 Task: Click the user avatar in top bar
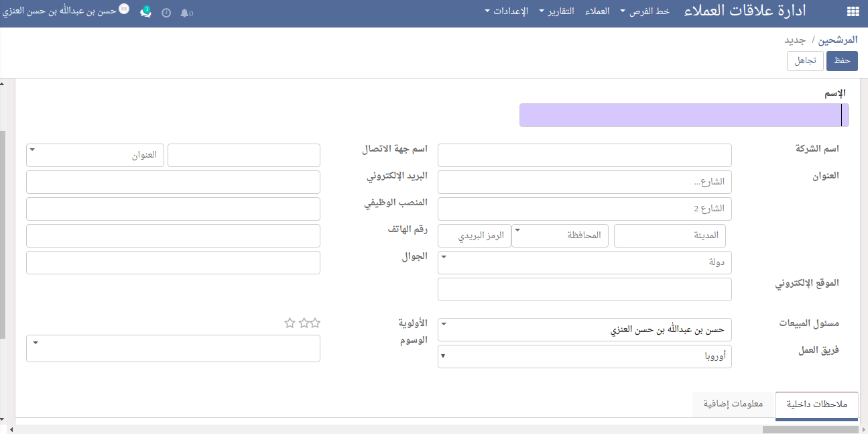(123, 9)
